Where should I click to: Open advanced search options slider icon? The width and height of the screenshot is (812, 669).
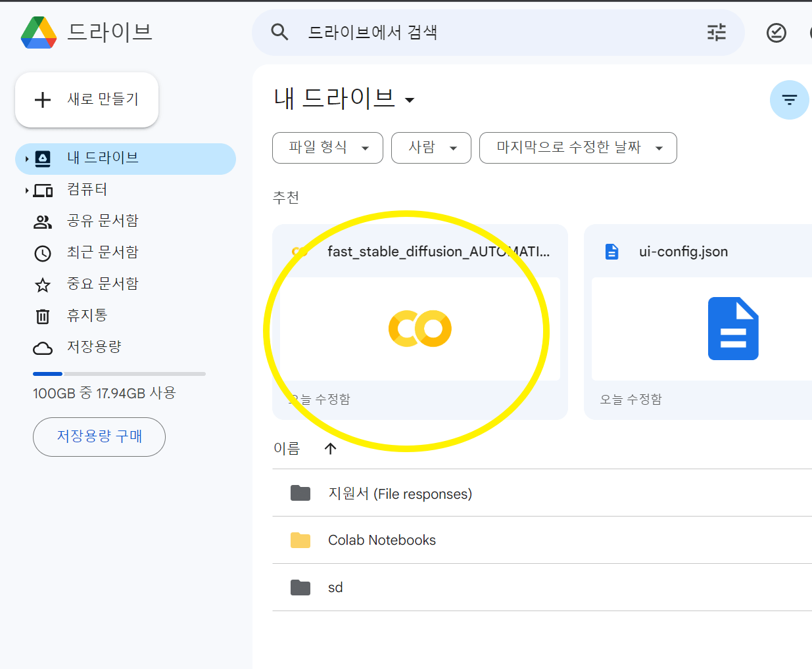click(717, 32)
